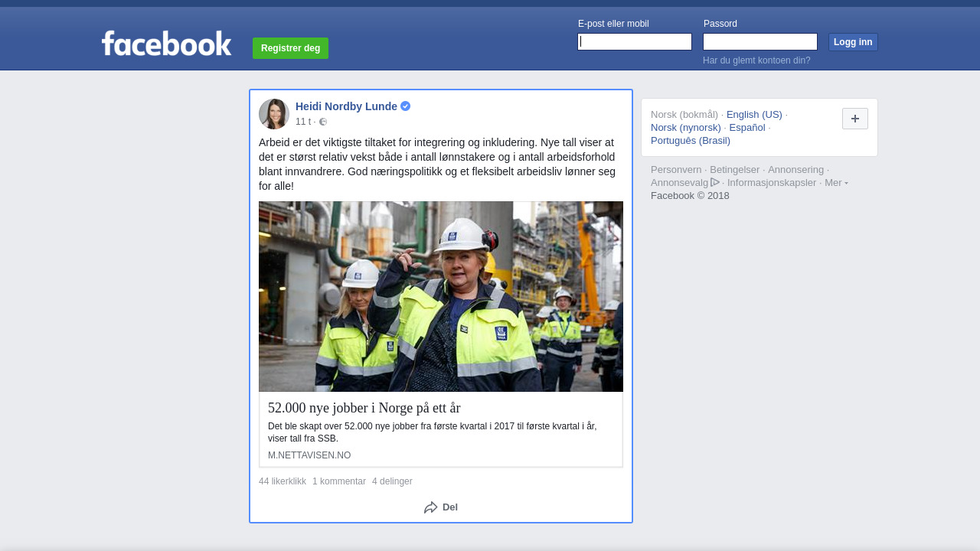Open the 4 delinger link
The image size is (980, 551).
392,481
